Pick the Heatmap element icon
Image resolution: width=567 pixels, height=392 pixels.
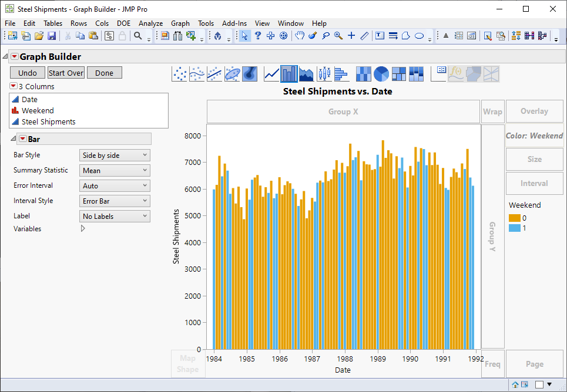pos(363,73)
